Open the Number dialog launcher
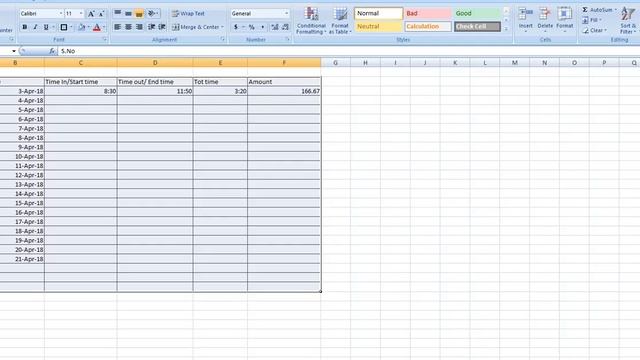The image size is (640, 360). 287,40
